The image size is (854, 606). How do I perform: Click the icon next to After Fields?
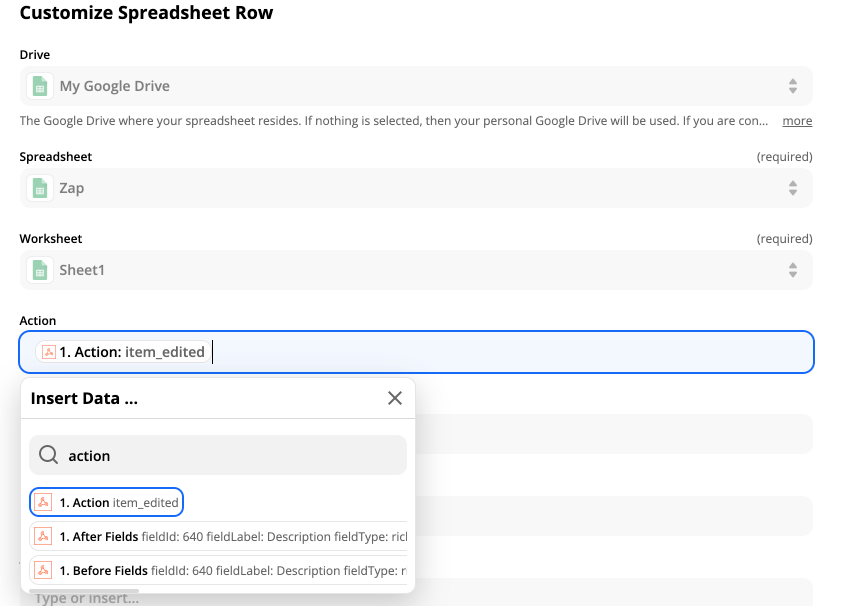click(x=43, y=536)
